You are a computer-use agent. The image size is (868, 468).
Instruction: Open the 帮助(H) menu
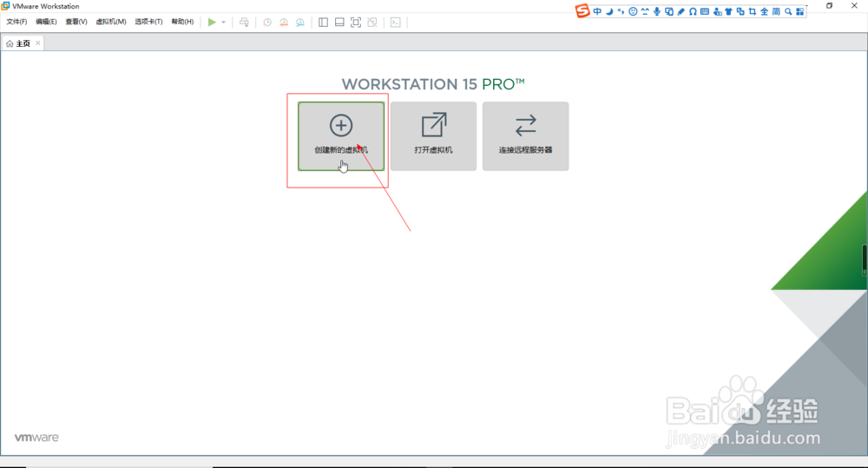coord(182,22)
